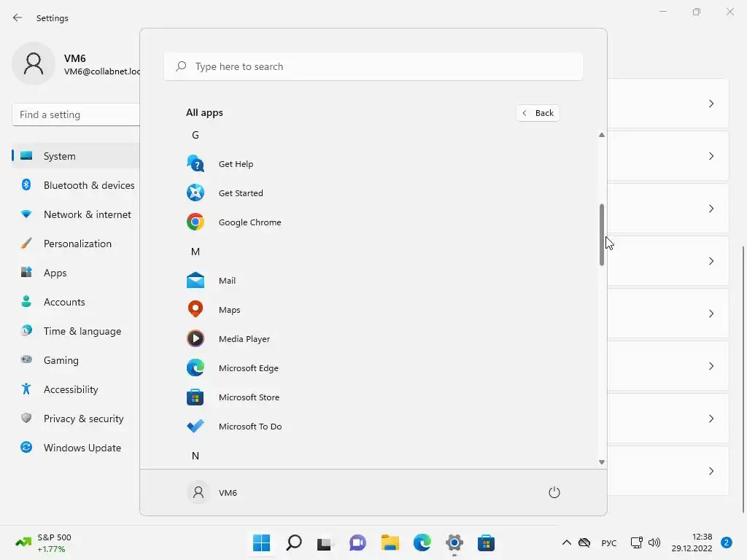Click the Back button in All apps
Screen dimensions: 747x560
click(538, 113)
